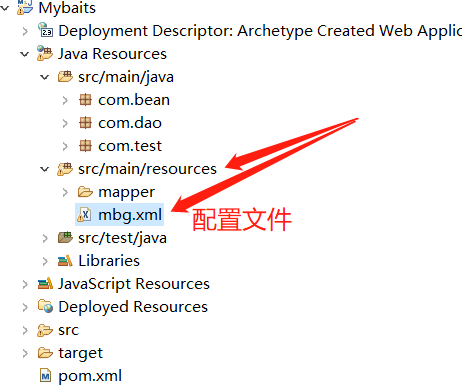Click the target folder icon

pyautogui.click(x=45, y=353)
